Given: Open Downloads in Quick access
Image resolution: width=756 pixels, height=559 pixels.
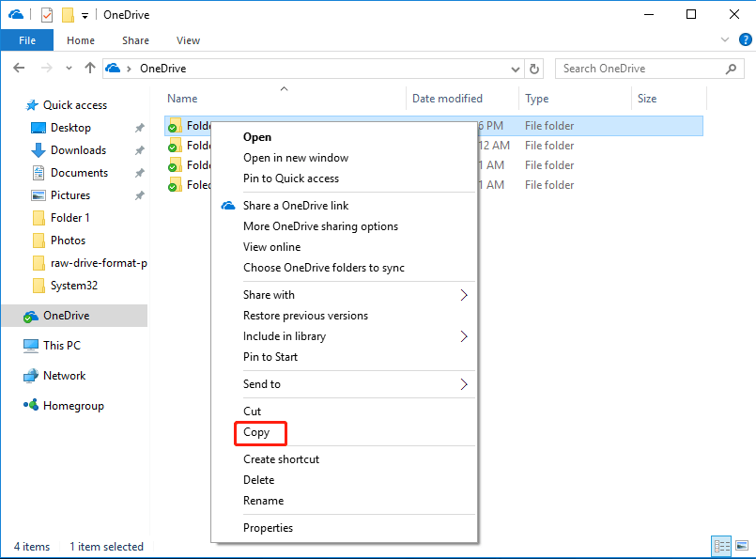Looking at the screenshot, I should pyautogui.click(x=78, y=150).
